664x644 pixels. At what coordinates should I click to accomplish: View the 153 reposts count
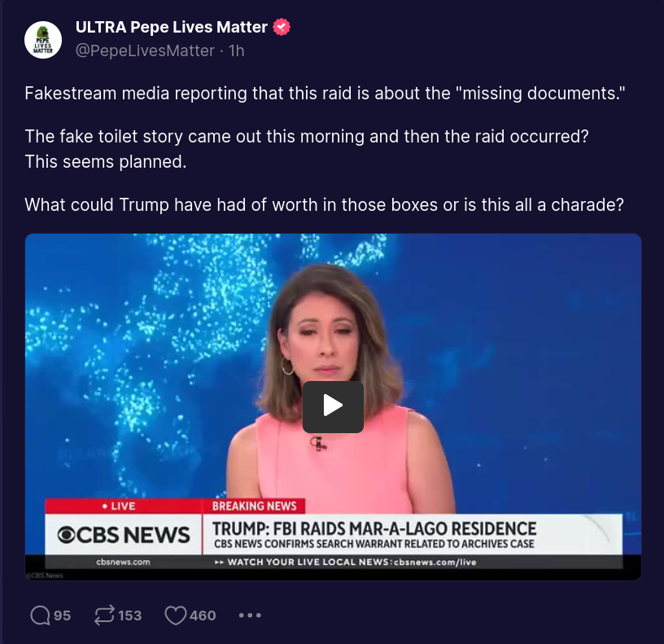(129, 616)
